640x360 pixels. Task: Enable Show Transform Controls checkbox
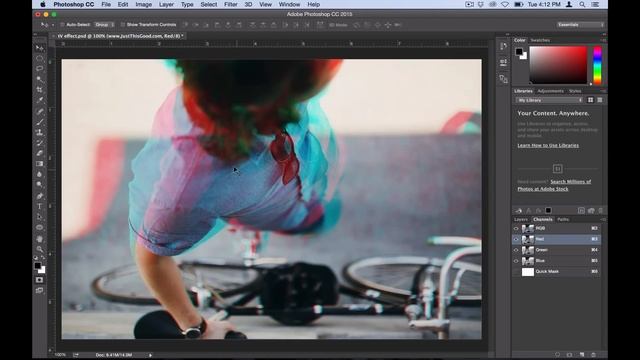coord(122,25)
